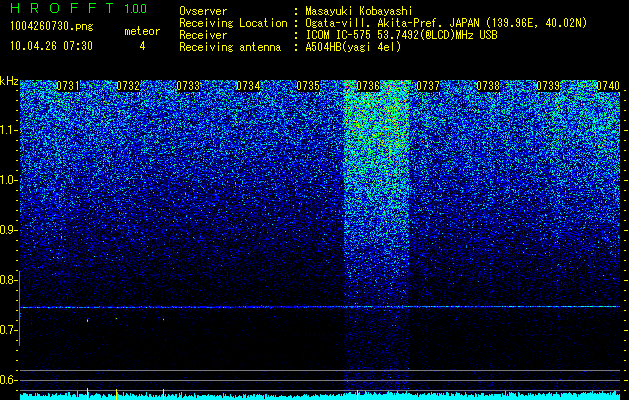
Task: Click the version number 1.0.0
Action: point(136,8)
